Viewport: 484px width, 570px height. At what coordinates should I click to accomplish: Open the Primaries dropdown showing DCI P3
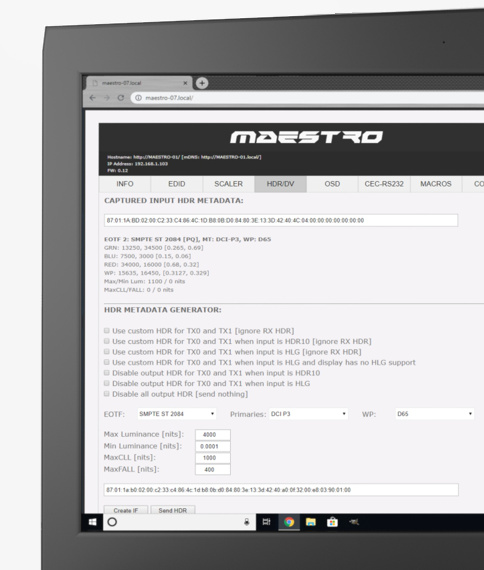pyautogui.click(x=308, y=414)
